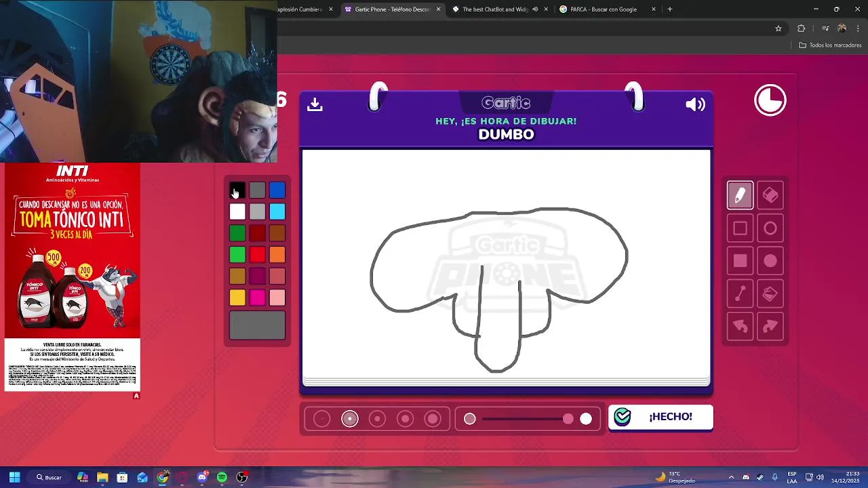This screenshot has width=868, height=488.
Task: Open OBS Studio from the taskbar
Action: point(242,477)
